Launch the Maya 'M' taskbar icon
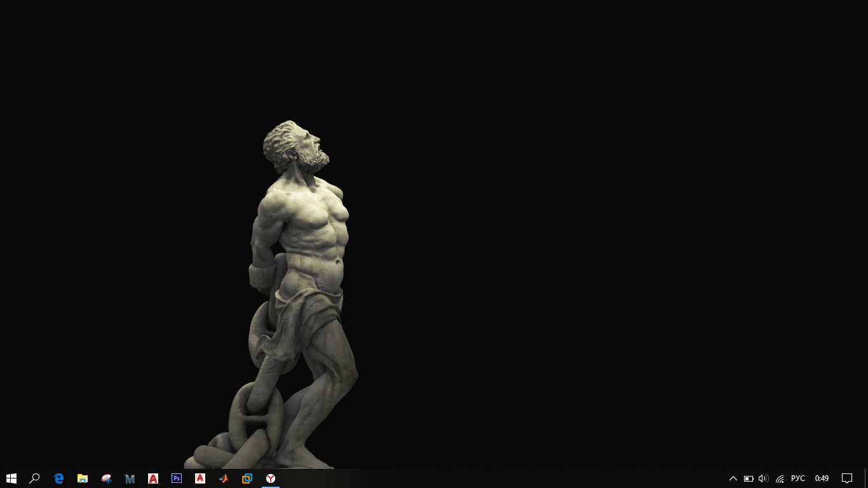Screen dimensions: 868x488 pos(130,478)
